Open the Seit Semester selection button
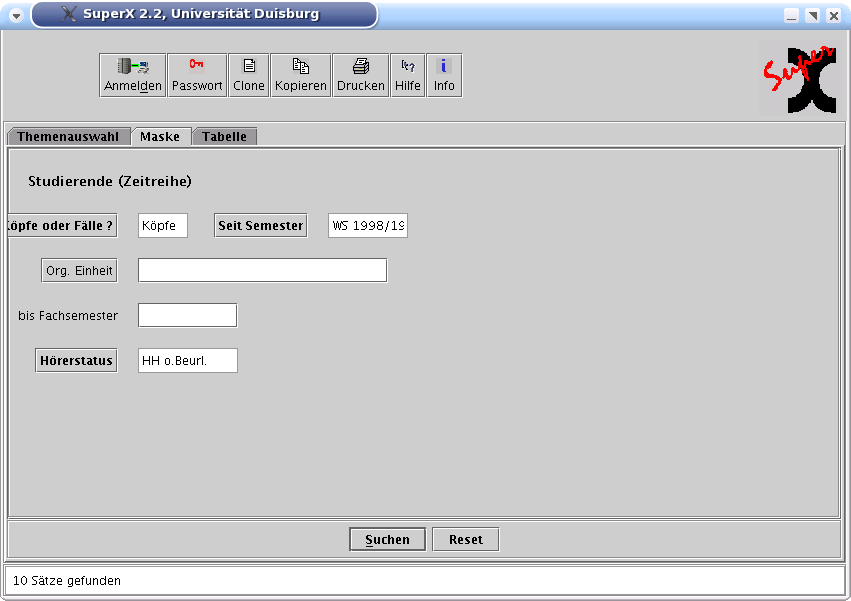Viewport: 851px width, 601px height. [x=260, y=226]
